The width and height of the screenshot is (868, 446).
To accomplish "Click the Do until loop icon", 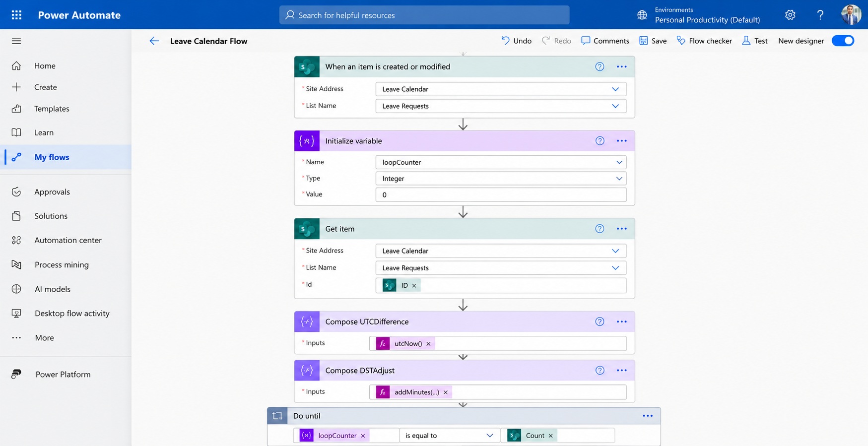I will (277, 416).
